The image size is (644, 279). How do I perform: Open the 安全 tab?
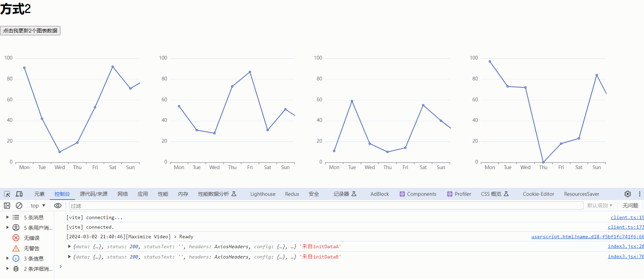314,194
